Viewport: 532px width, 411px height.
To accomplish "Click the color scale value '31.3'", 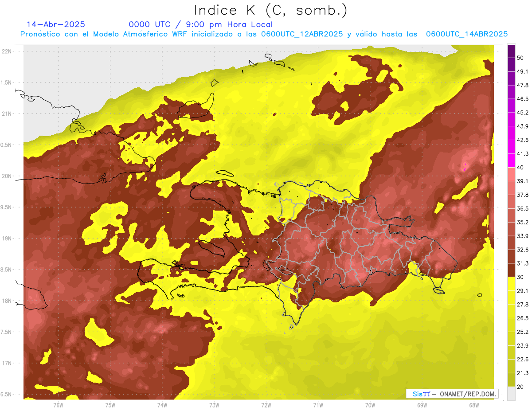I will click(523, 263).
